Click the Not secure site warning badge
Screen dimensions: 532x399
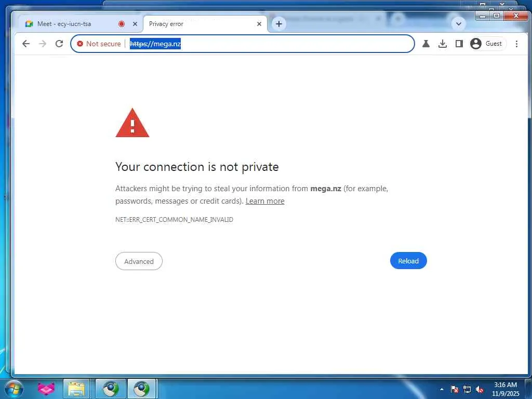(x=99, y=44)
